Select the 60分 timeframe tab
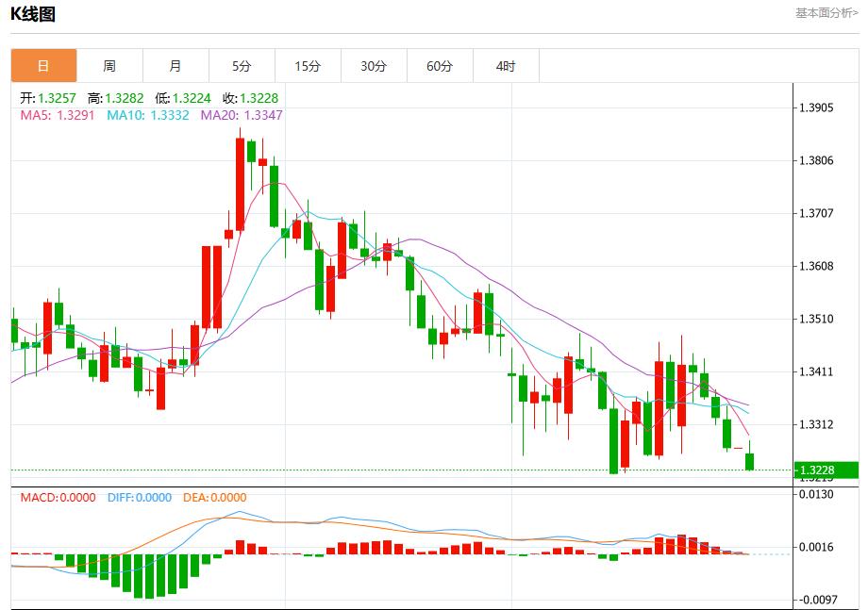 [440, 66]
